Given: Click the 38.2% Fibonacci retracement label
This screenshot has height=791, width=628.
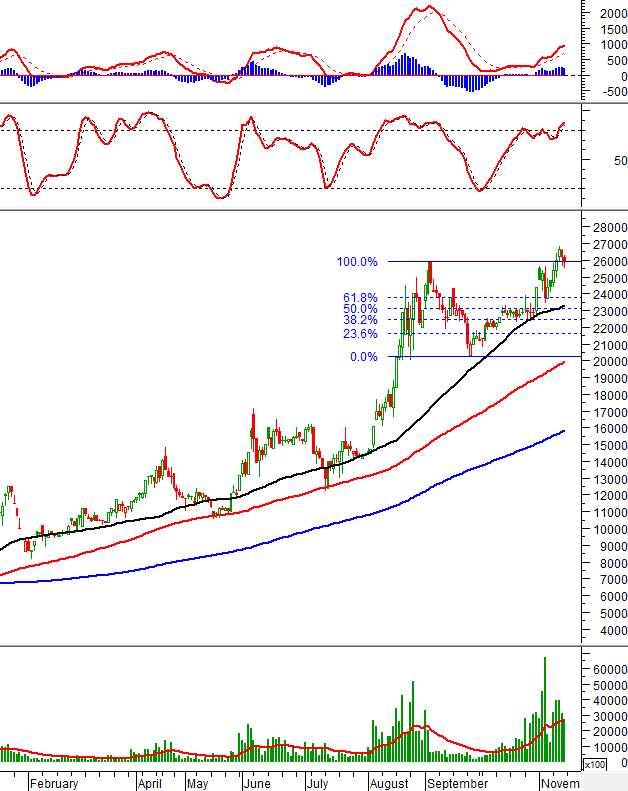Looking at the screenshot, I should pos(359,320).
